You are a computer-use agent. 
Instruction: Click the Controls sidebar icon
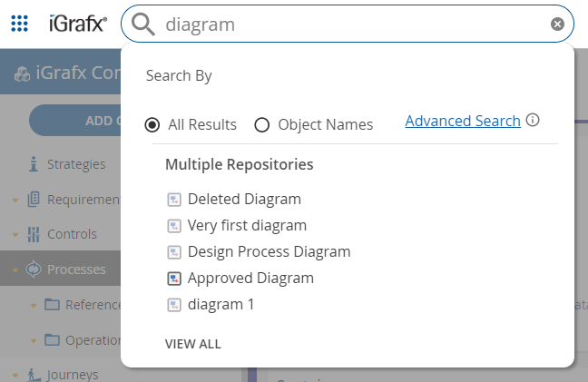pyautogui.click(x=34, y=234)
